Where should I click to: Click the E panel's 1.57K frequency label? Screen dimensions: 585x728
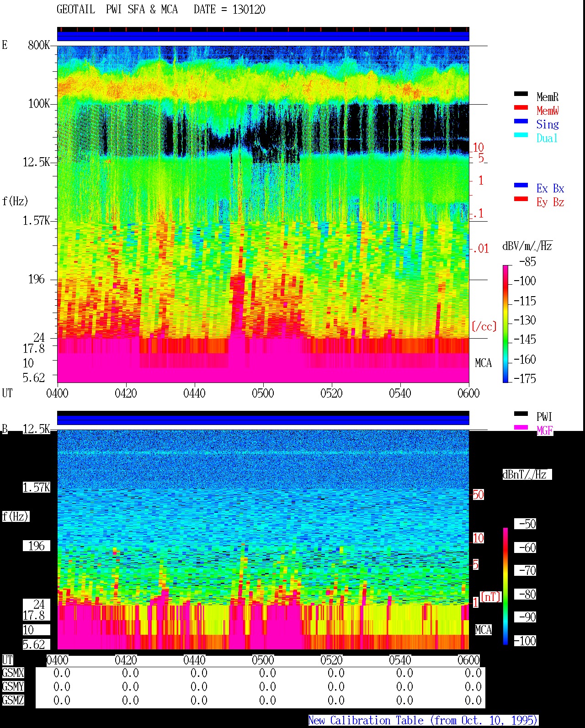(36, 220)
